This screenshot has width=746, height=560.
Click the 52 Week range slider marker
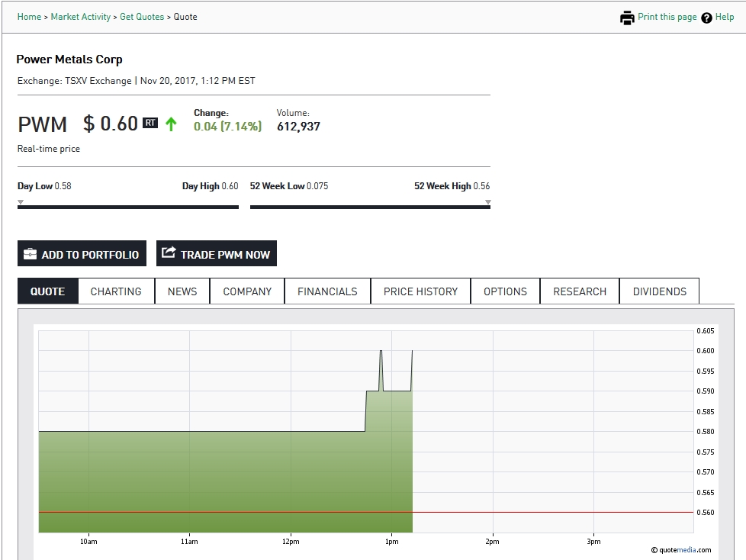coord(488,201)
